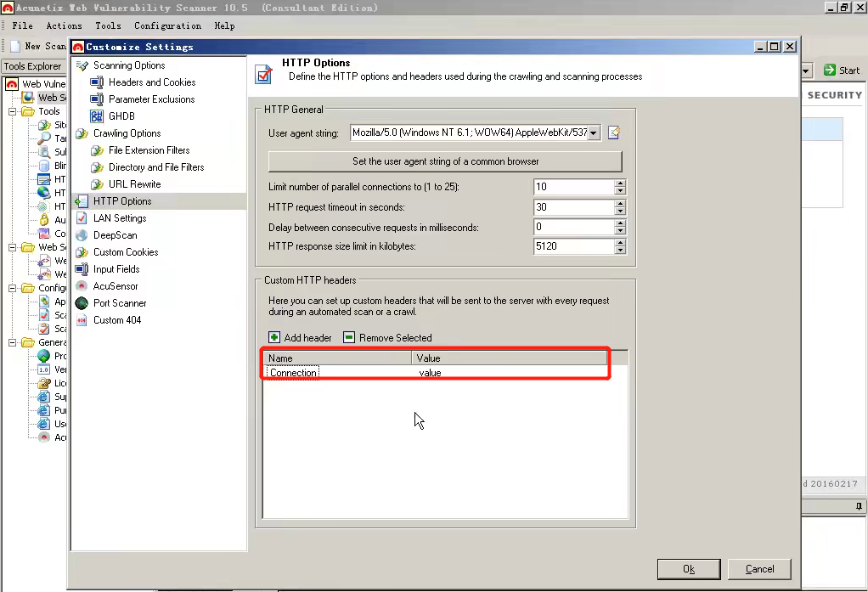Viewport: 868px width, 592px height.
Task: Click Add header label
Action: [307, 338]
